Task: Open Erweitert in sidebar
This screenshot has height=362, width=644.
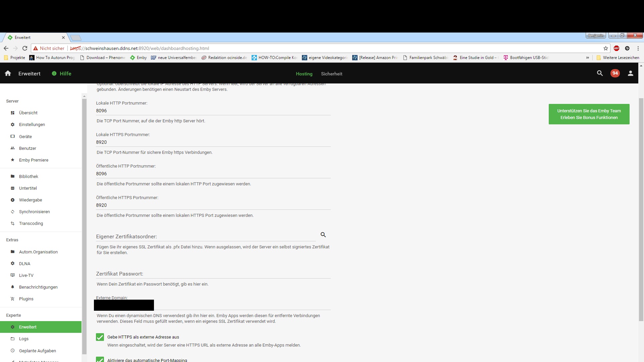Action: 41,327
